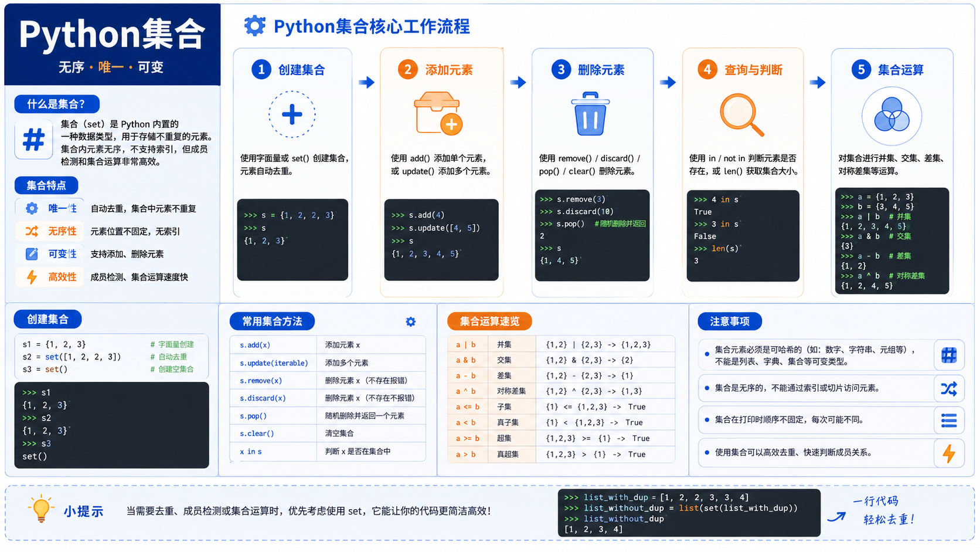Click the Venn diagram icon under 集合运算
Screen dimensions: 980x552
click(891, 116)
